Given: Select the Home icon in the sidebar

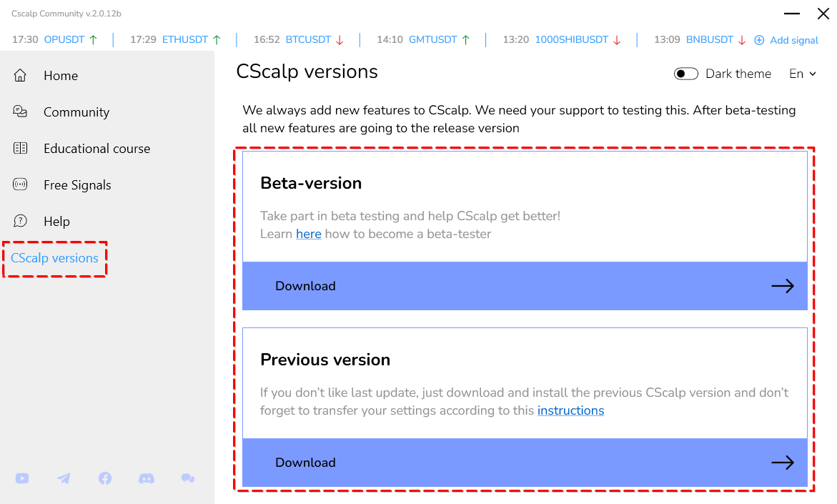Looking at the screenshot, I should pyautogui.click(x=21, y=75).
